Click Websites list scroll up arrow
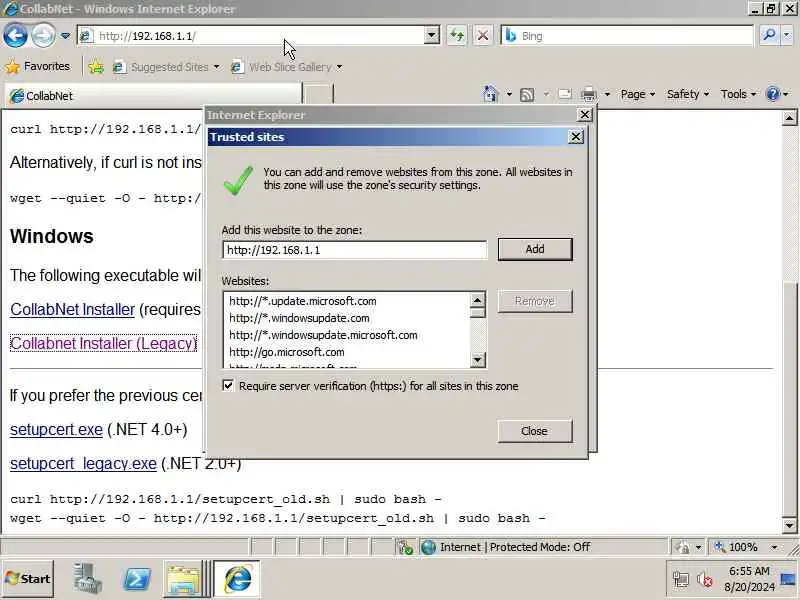The height and width of the screenshot is (600, 800). [x=477, y=300]
